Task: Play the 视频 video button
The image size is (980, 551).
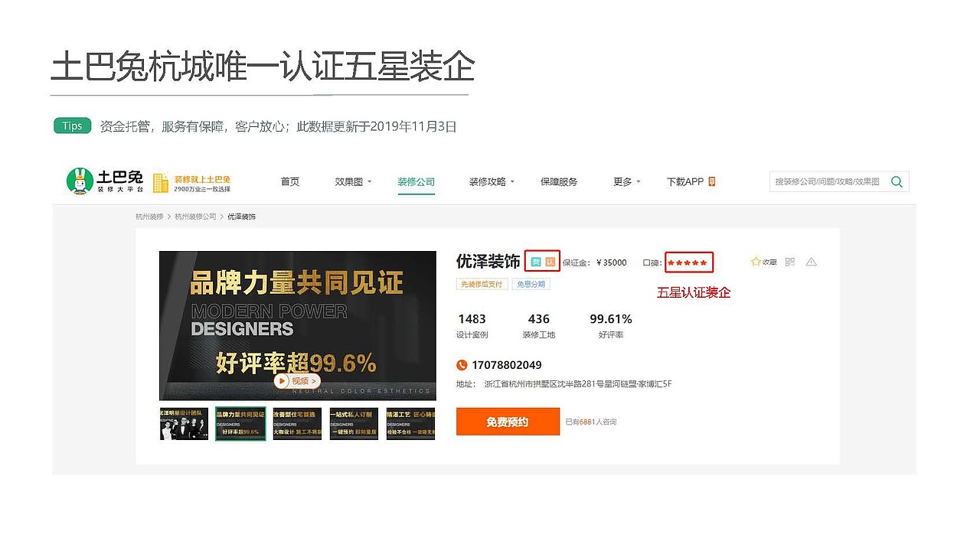Action: (x=297, y=380)
